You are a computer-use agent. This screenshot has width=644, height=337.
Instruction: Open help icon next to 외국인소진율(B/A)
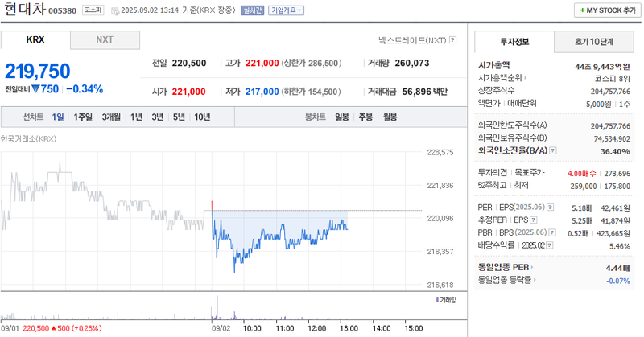[x=553, y=150]
